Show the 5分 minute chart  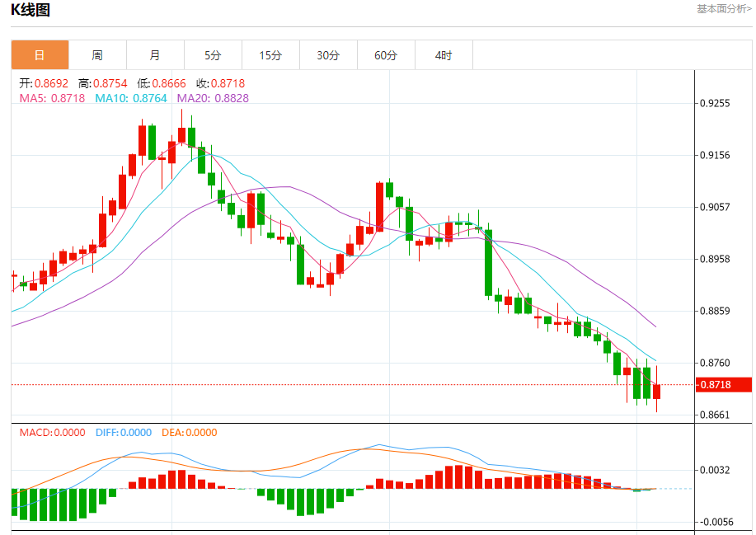pos(213,55)
